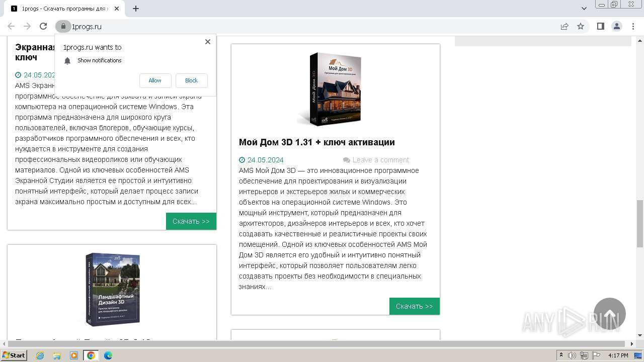Screen dimensions: 644x362
Task: Open the Chrome three-dot menu
Action: coord(633,26)
